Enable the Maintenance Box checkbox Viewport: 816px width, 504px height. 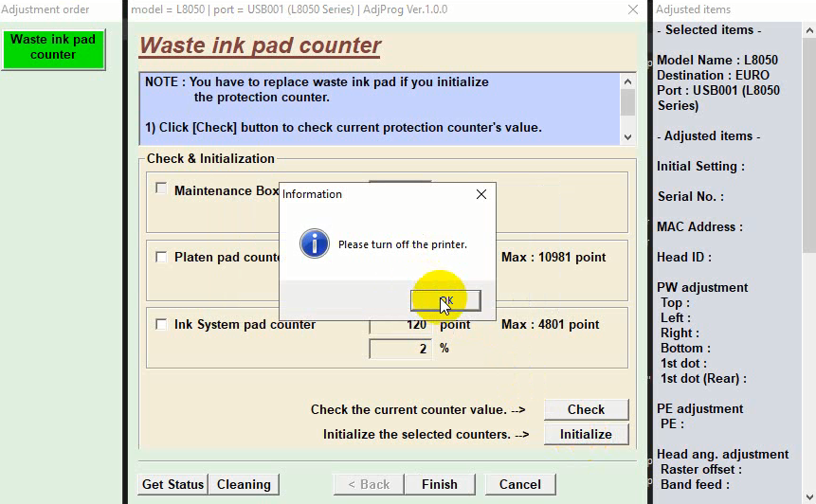pos(161,189)
